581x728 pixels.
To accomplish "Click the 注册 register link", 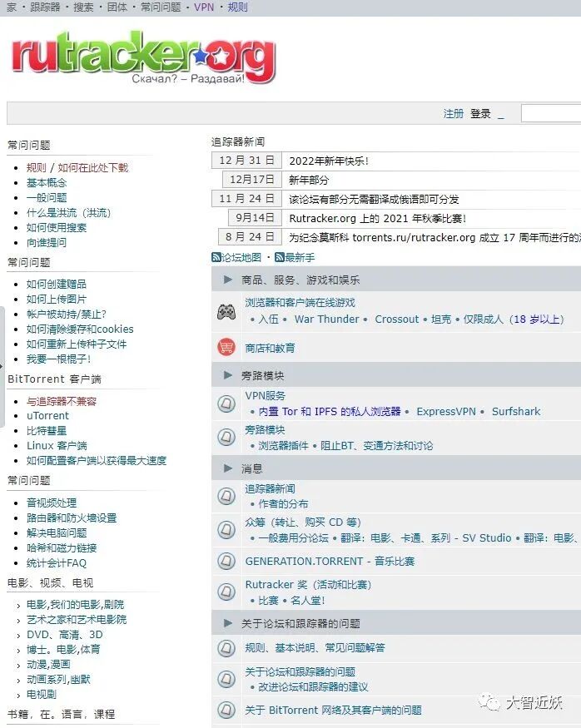I will pos(454,114).
